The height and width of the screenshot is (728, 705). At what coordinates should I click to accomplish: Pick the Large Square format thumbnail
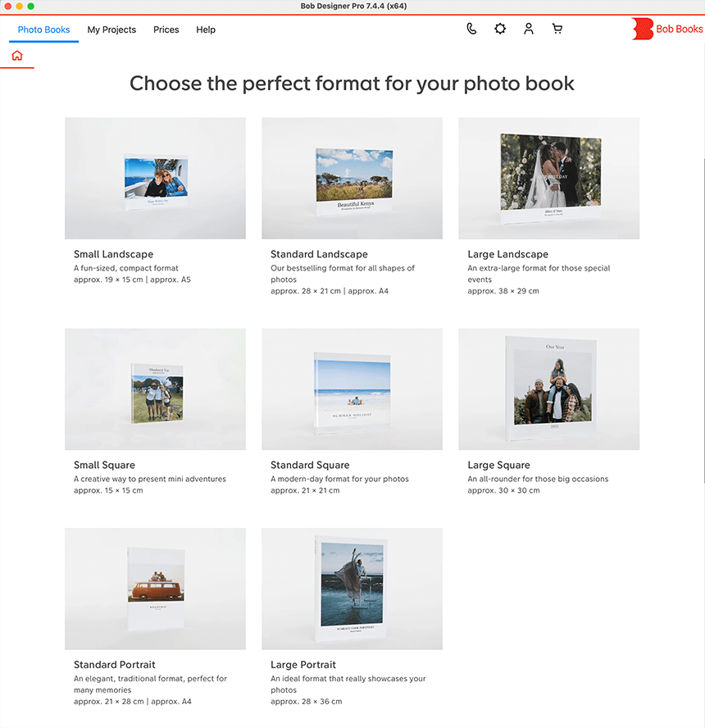pyautogui.click(x=548, y=389)
